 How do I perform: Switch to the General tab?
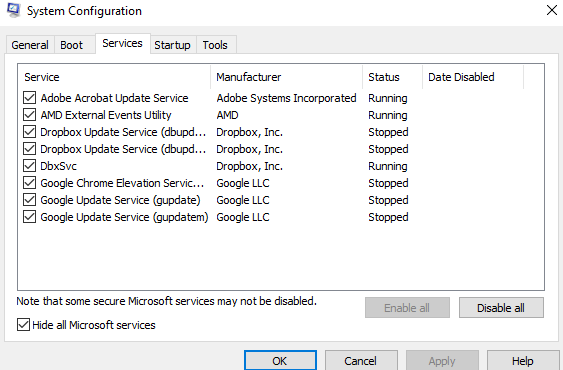point(30,45)
